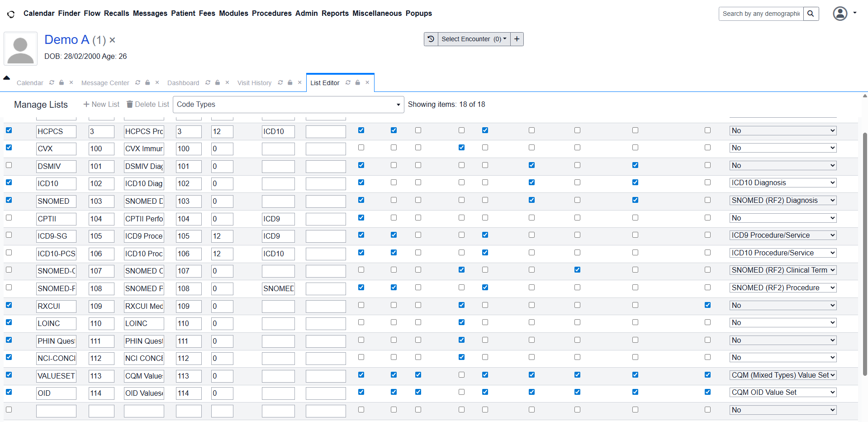Lock the Dashboard tab
Image resolution: width=868 pixels, height=422 pixels.
coord(218,82)
